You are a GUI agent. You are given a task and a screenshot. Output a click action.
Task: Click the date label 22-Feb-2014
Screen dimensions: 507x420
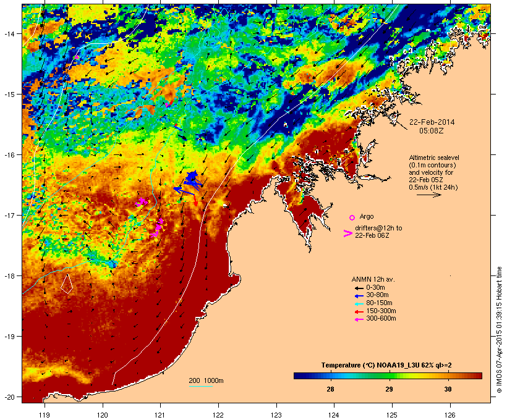coord(432,122)
